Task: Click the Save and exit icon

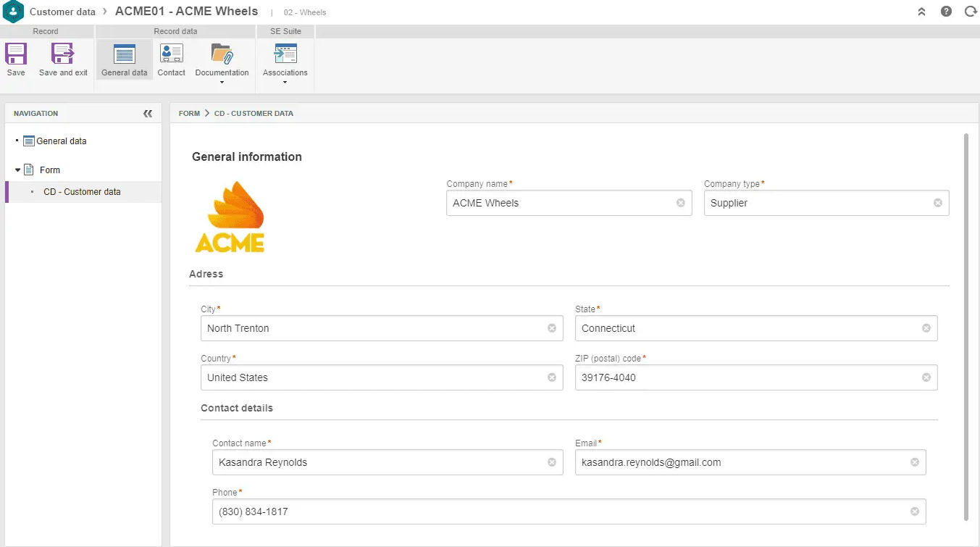Action: click(63, 54)
